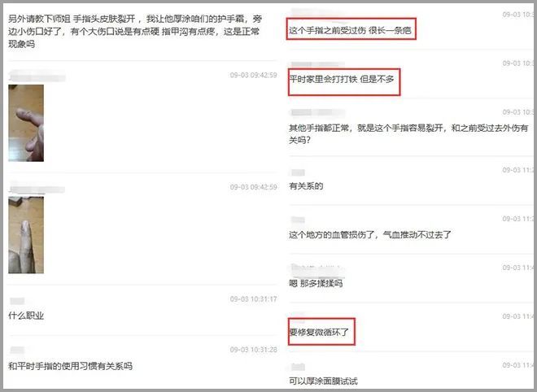The width and height of the screenshot is (537, 392).
Task: Select the highlighted message 平时家里会打打铁
Action: 342,80
